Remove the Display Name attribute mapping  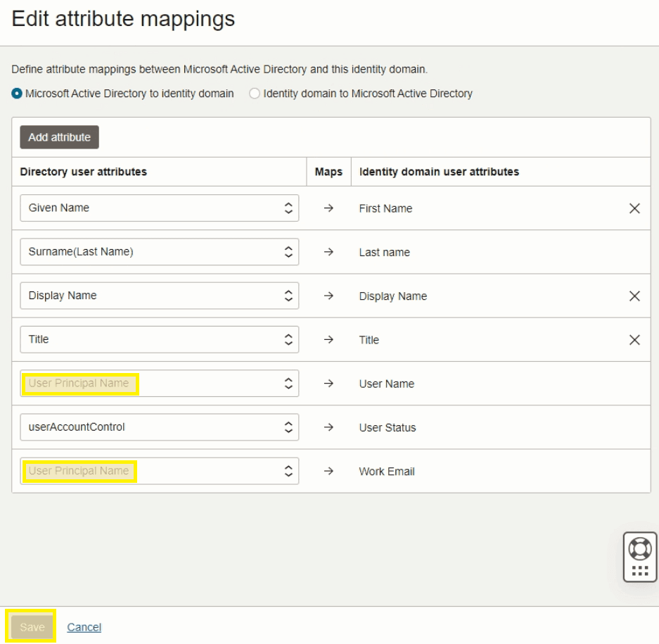[634, 296]
